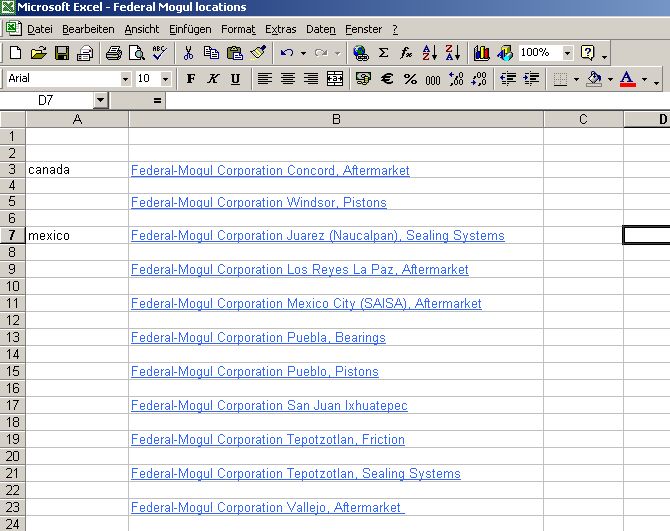The height and width of the screenshot is (531, 670).
Task: Open Los Reyes La Paz link
Action: click(x=300, y=270)
